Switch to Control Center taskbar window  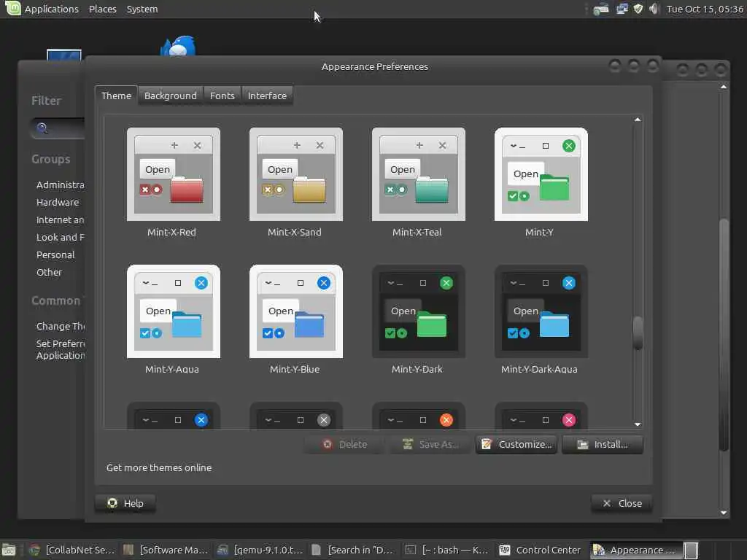pos(541,550)
